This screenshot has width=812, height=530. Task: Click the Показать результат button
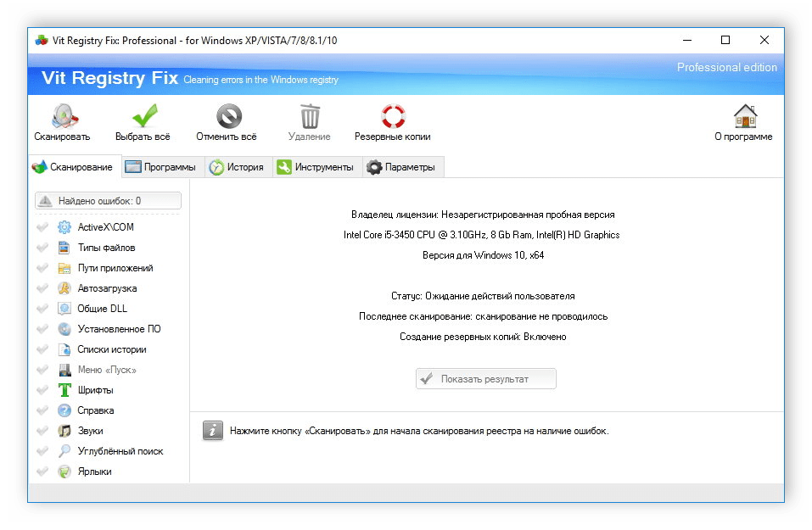[484, 379]
